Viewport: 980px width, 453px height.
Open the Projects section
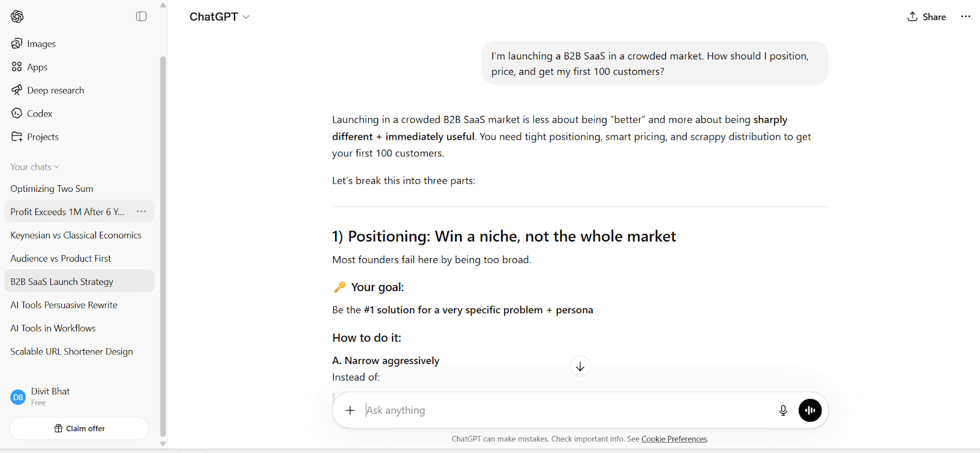point(42,136)
